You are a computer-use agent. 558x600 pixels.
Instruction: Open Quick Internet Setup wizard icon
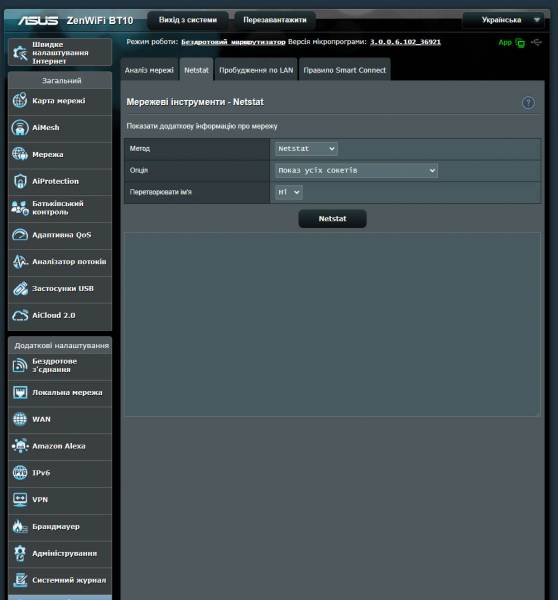pos(20,53)
